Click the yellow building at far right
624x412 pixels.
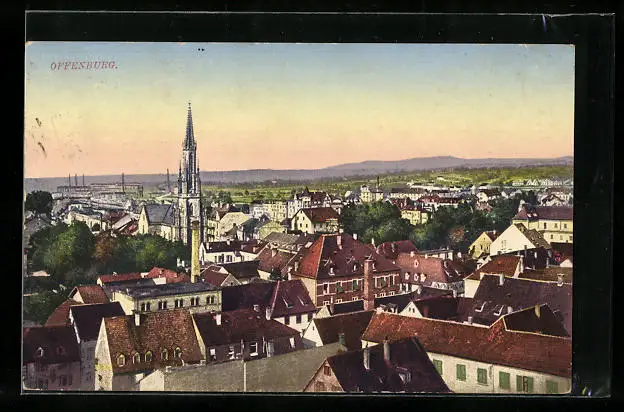pos(548,224)
